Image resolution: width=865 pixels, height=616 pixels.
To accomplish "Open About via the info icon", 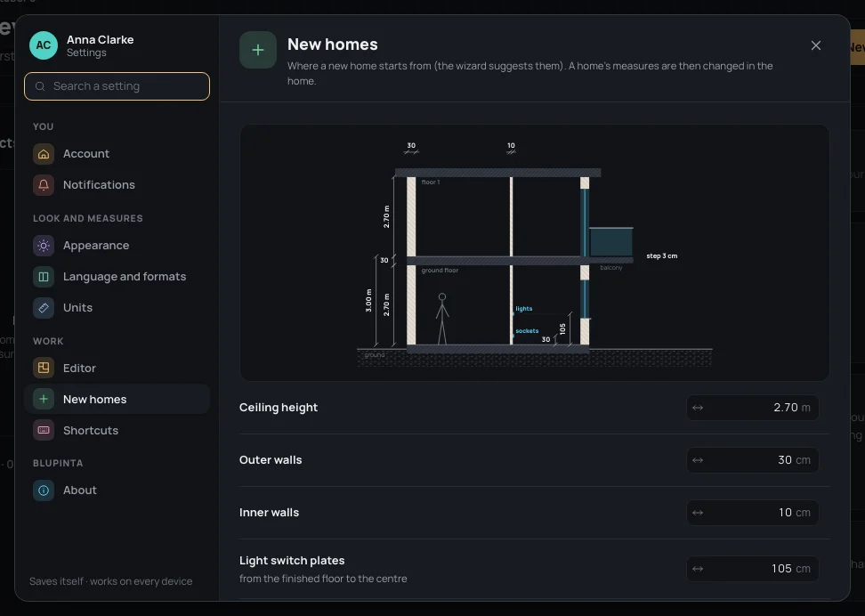I will [44, 490].
